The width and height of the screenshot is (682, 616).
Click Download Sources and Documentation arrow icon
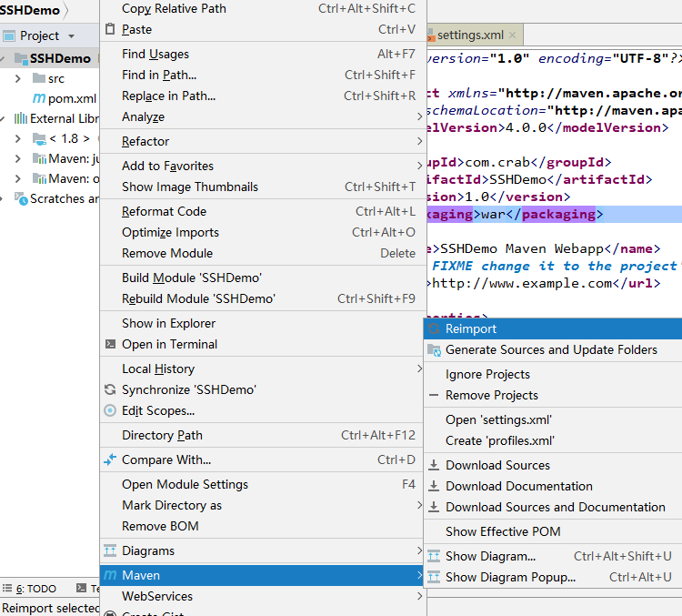coord(434,507)
